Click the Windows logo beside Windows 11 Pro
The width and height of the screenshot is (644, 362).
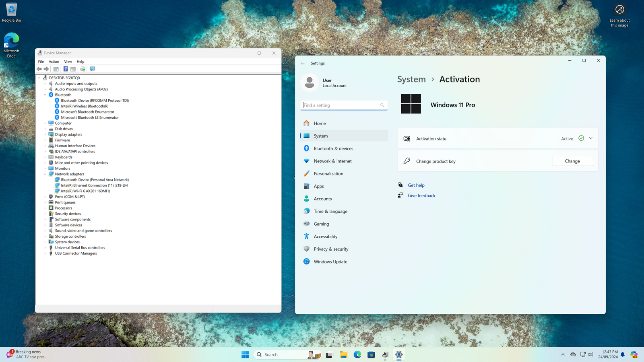click(x=411, y=104)
